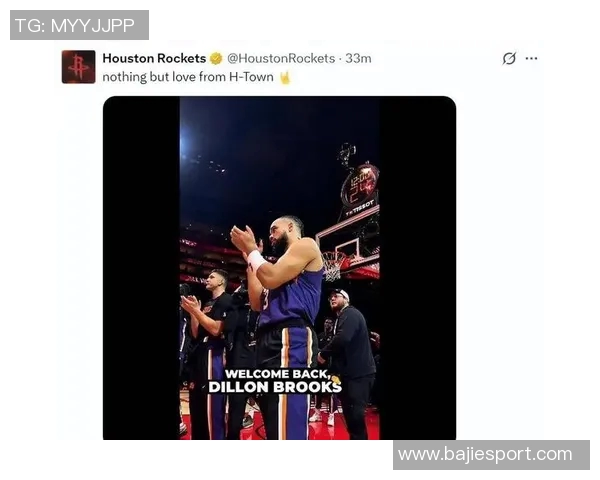Click the basketball hoop net
The height and width of the screenshot is (480, 600).
(332, 266)
